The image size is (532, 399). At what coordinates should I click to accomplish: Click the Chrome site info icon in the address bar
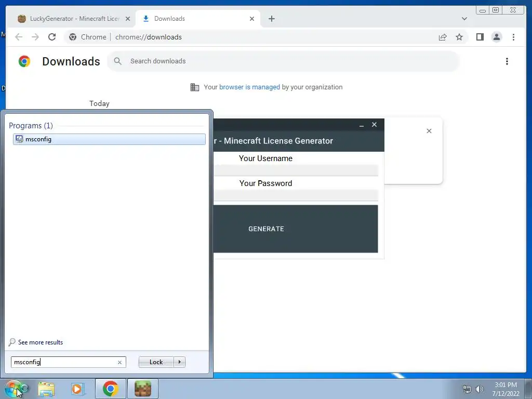tap(73, 37)
